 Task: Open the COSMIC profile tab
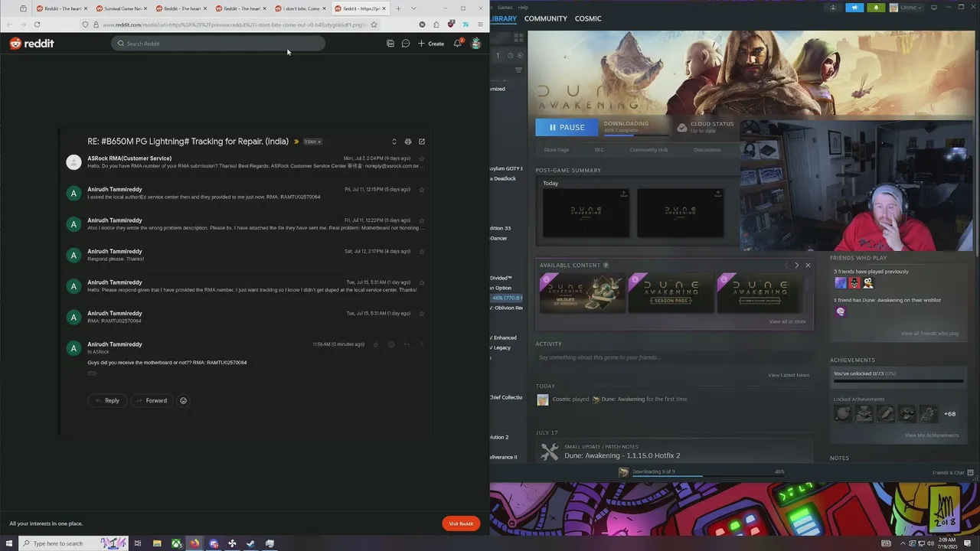[x=588, y=18]
